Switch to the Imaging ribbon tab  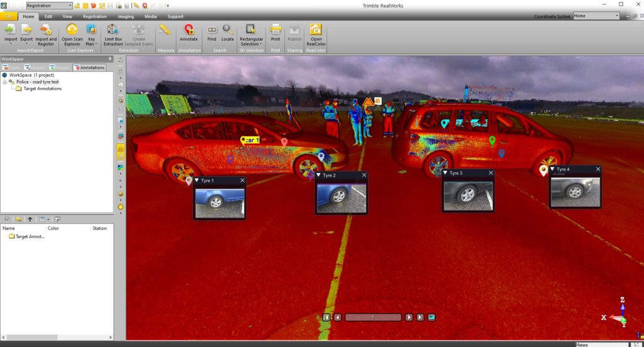126,16
